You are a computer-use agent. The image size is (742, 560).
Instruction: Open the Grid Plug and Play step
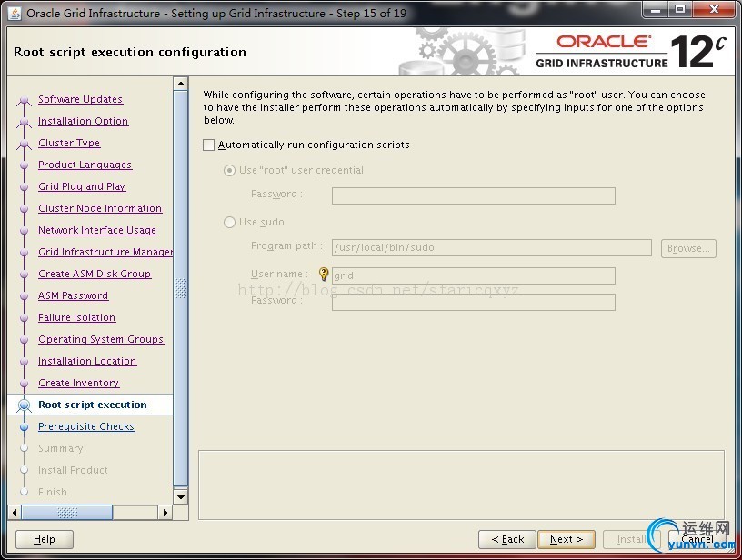click(x=82, y=186)
